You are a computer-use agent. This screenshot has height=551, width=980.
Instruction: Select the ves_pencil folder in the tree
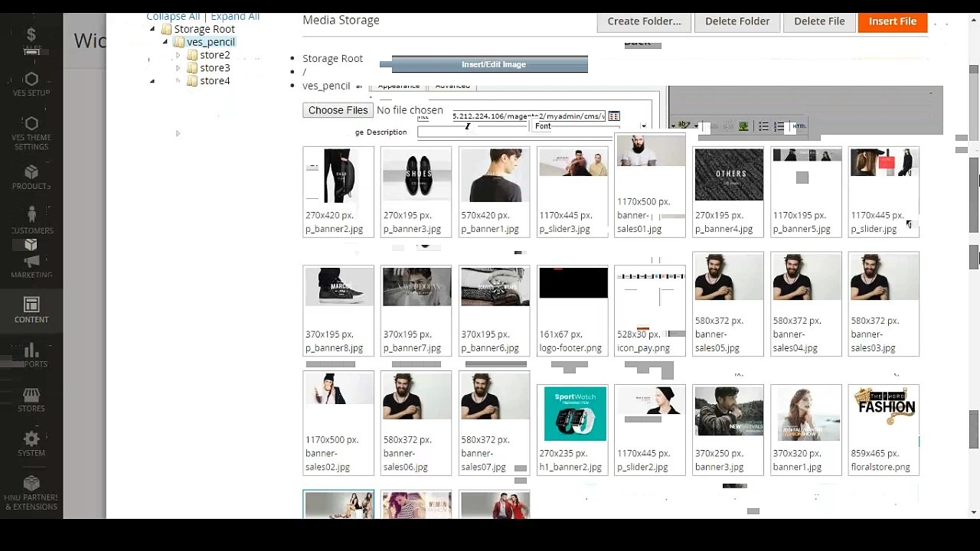(x=211, y=42)
